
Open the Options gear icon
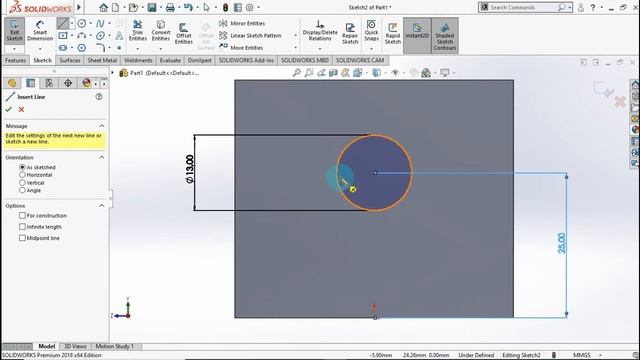[249, 7]
